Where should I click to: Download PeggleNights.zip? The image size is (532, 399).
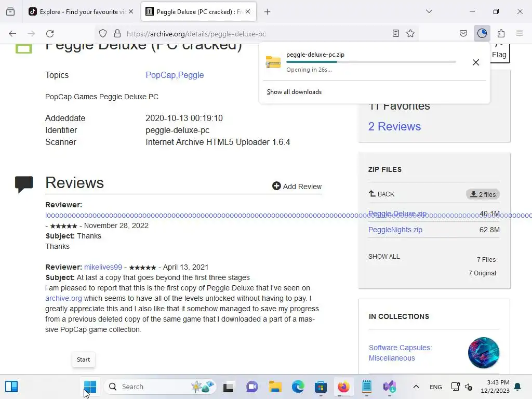[x=395, y=230]
